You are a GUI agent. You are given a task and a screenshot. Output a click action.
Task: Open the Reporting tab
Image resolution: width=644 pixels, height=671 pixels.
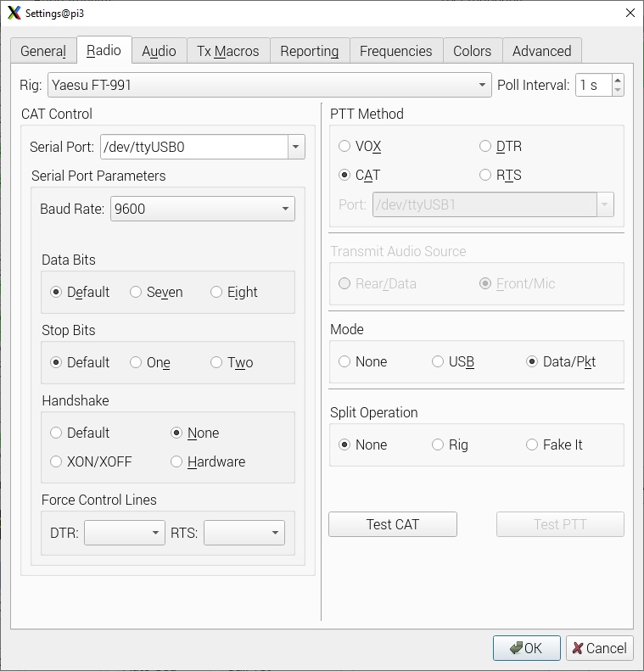click(310, 51)
